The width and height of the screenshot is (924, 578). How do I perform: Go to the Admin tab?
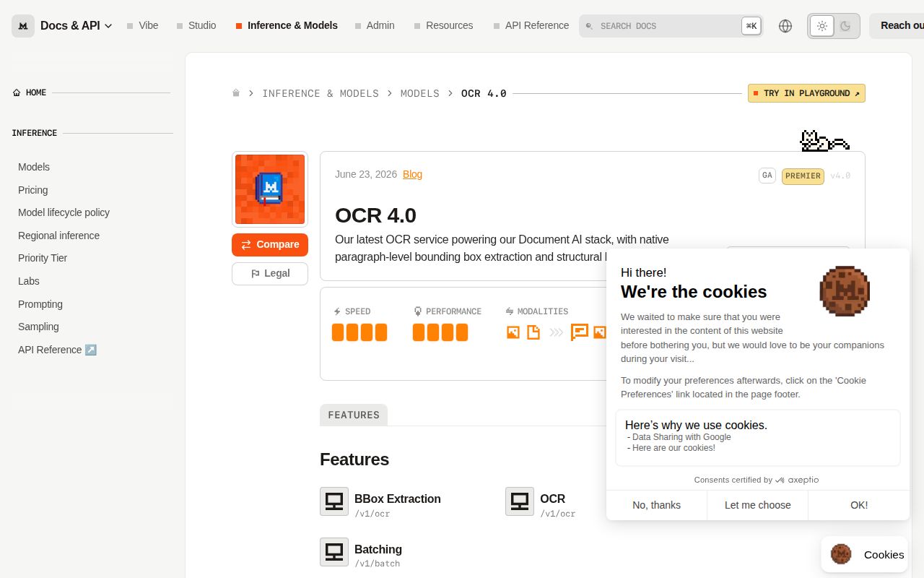pos(375,25)
